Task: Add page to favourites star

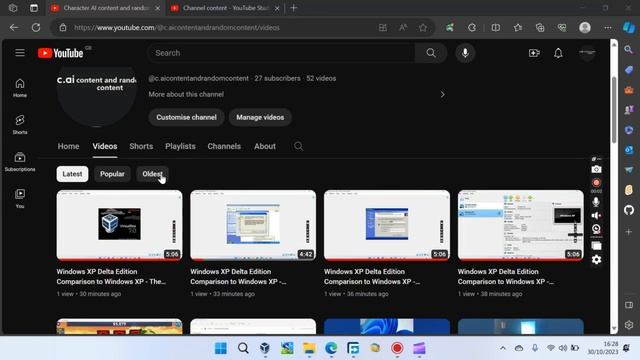Action: point(423,27)
